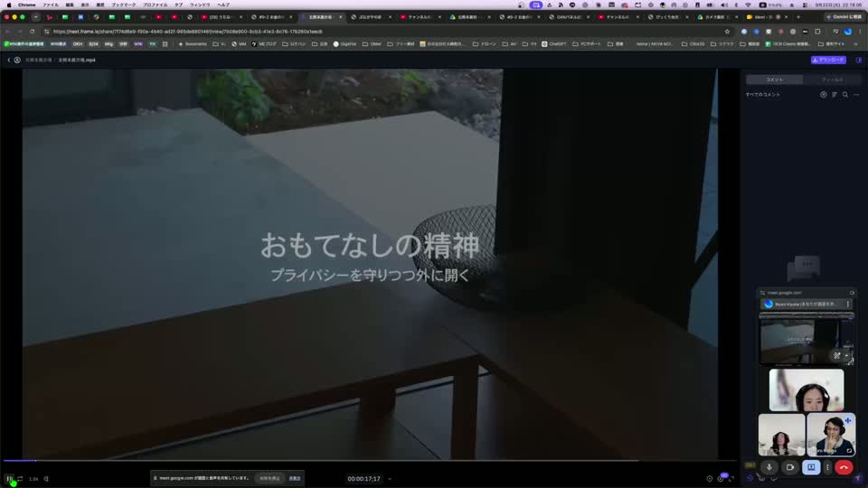Seek on the video progress bar
This screenshot has width=868, height=488.
click(369, 460)
